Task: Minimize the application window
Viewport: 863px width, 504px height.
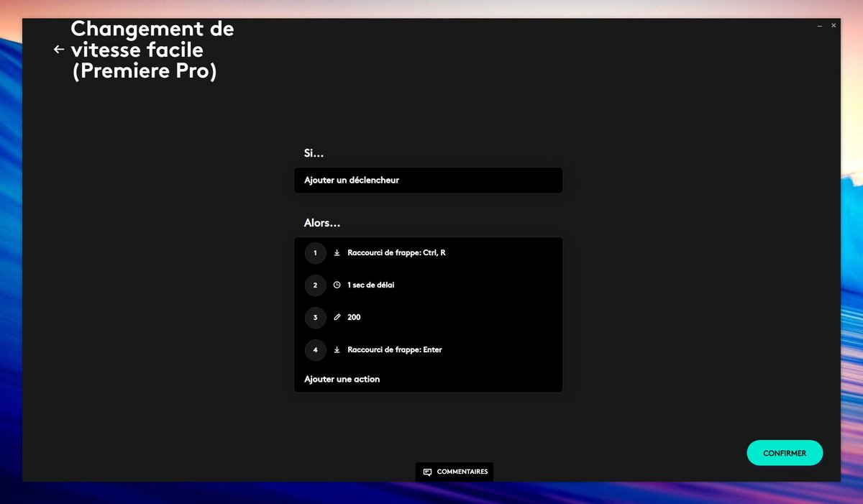Action: coord(819,26)
